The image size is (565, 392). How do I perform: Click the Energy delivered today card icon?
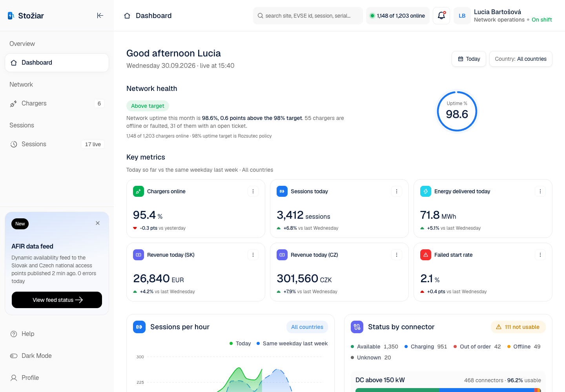[x=426, y=191]
